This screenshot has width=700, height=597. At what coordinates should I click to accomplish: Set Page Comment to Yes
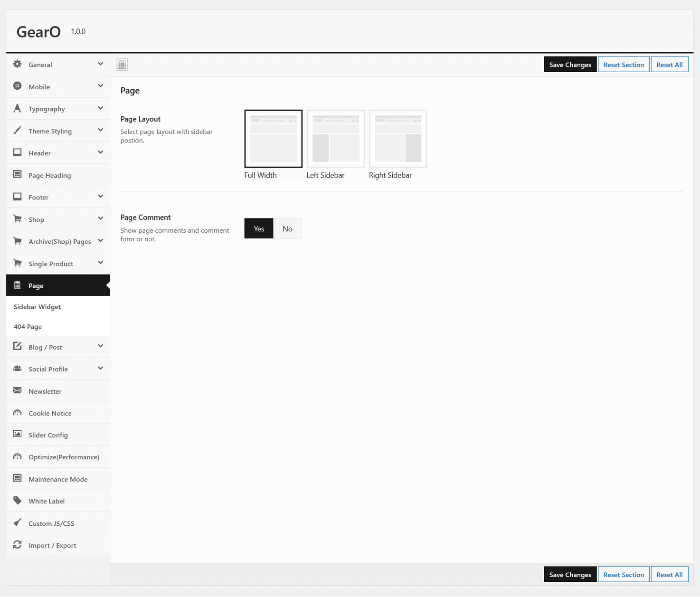(259, 228)
